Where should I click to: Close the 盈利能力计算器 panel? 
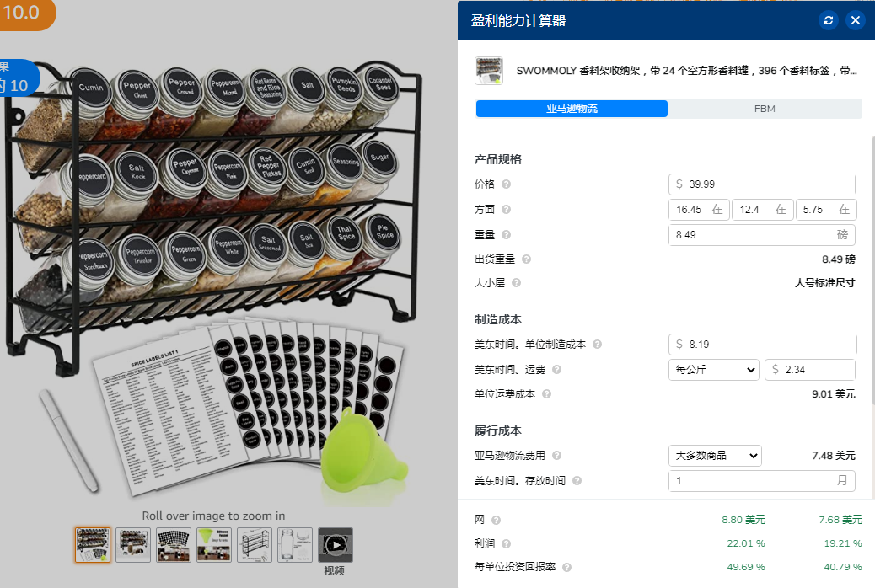click(x=855, y=20)
